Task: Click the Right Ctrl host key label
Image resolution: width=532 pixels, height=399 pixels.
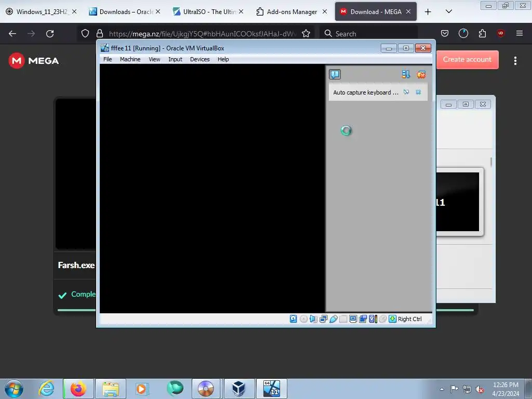Action: pos(409,319)
